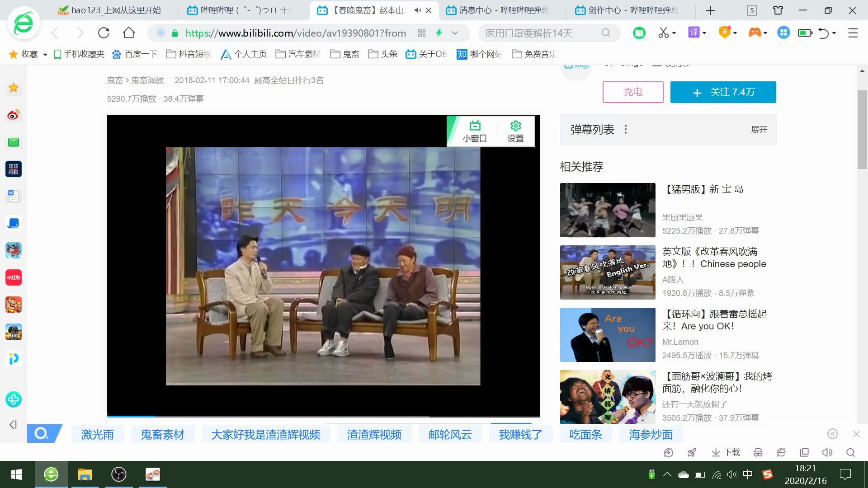Expand the address bar dropdown arrow
This screenshot has height=488, width=868.
pos(455,33)
